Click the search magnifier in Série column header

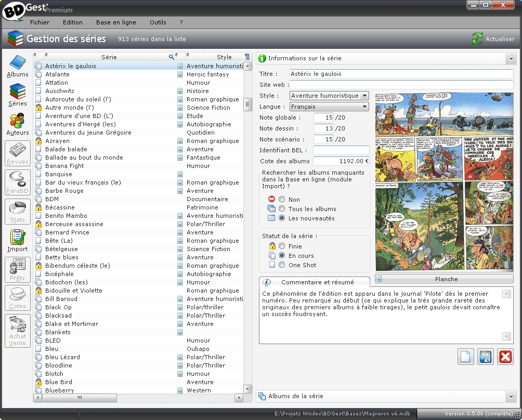tap(171, 57)
